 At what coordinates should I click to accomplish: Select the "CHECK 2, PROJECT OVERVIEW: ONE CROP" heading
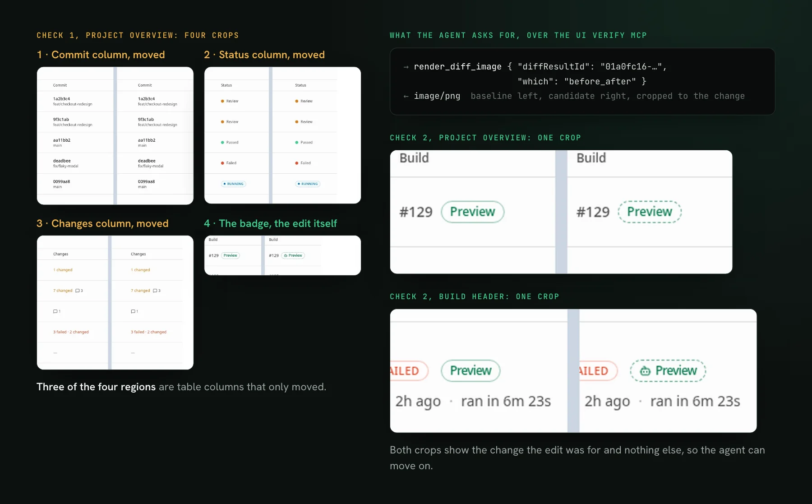[485, 138]
